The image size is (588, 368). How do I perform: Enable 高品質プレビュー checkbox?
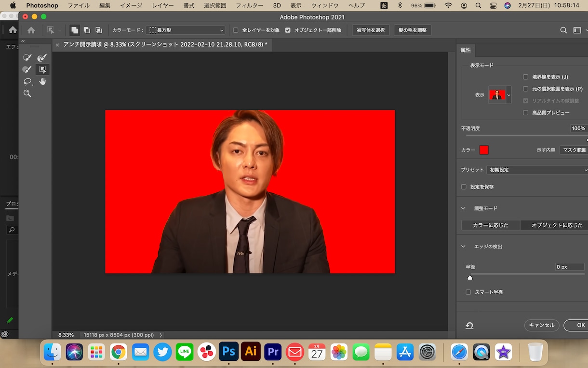526,112
